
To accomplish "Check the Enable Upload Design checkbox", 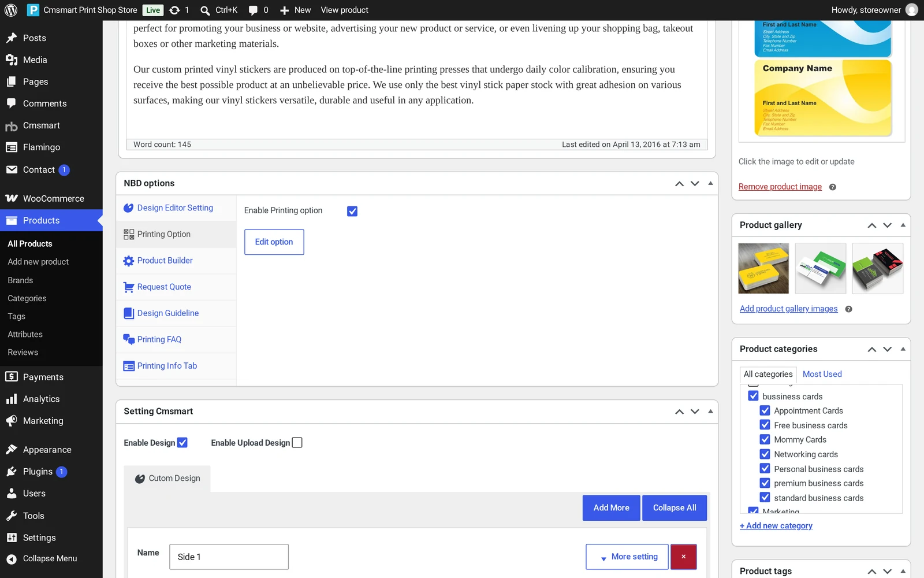I will point(297,443).
